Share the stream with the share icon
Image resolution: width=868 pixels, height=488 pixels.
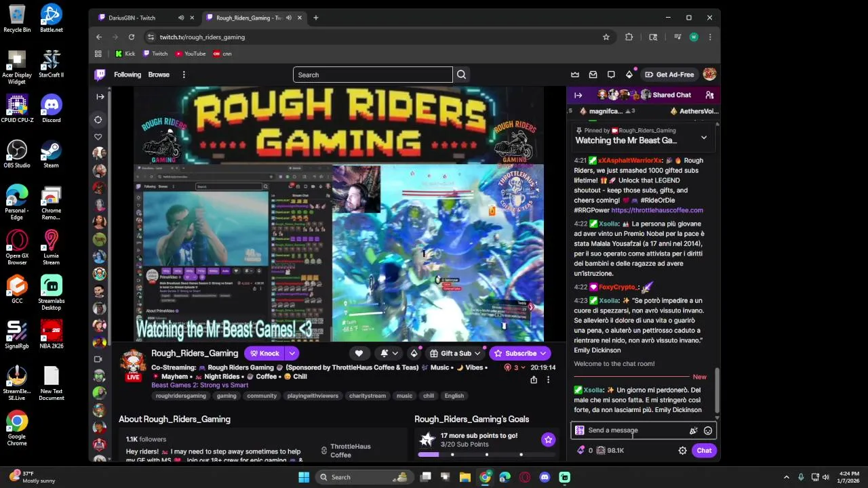tap(534, 380)
